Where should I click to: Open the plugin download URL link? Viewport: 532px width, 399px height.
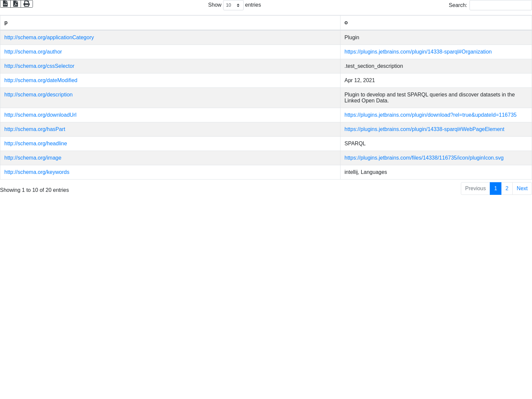(x=430, y=115)
